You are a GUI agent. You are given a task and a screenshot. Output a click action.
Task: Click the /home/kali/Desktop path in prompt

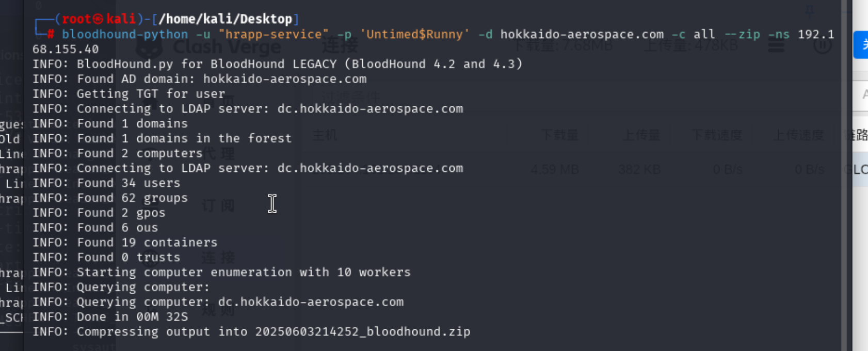click(226, 19)
